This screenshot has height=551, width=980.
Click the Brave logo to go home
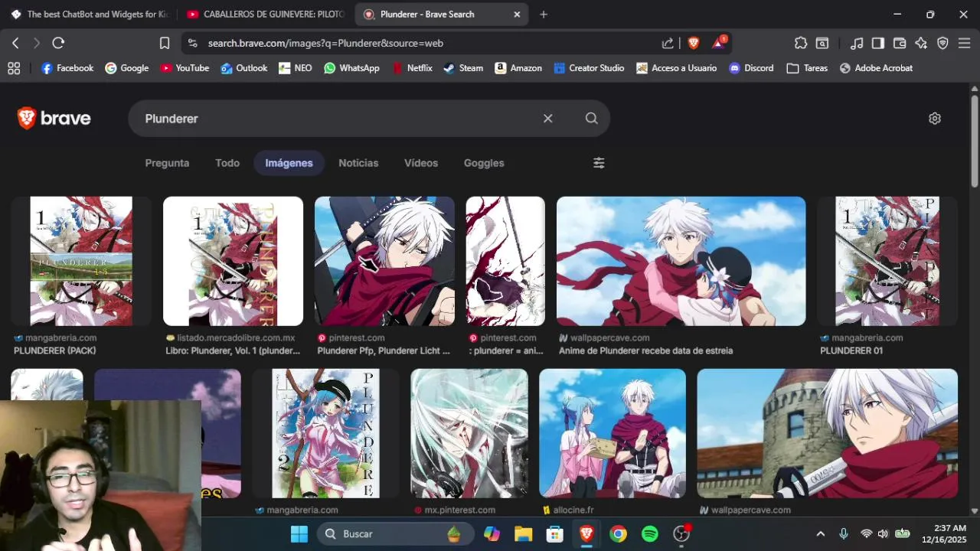54,119
